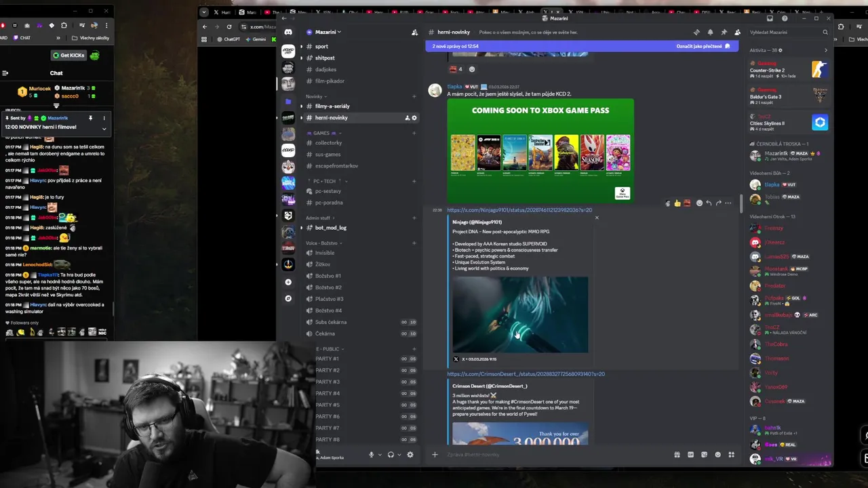Open Discord user settings gear
The image size is (868, 488).
point(410,455)
